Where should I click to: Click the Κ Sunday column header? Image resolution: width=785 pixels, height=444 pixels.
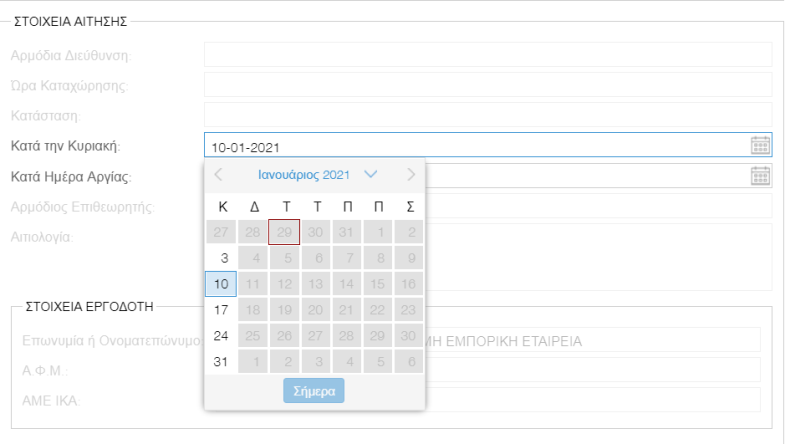(223, 206)
